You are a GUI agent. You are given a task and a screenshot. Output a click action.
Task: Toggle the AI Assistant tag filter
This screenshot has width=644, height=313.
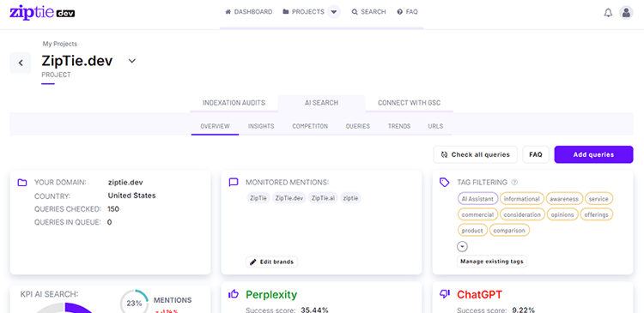tap(477, 199)
